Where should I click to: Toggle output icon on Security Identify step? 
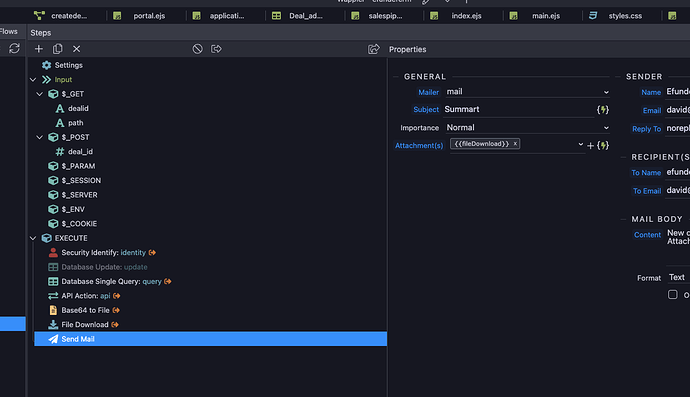[x=152, y=253]
